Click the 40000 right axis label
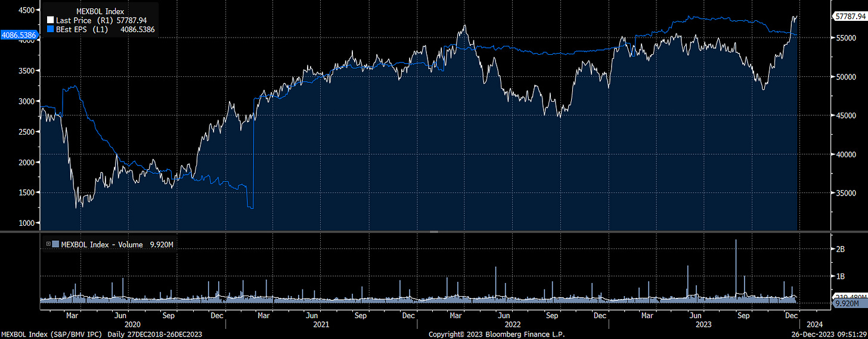The height and width of the screenshot is (339, 868). [847, 155]
